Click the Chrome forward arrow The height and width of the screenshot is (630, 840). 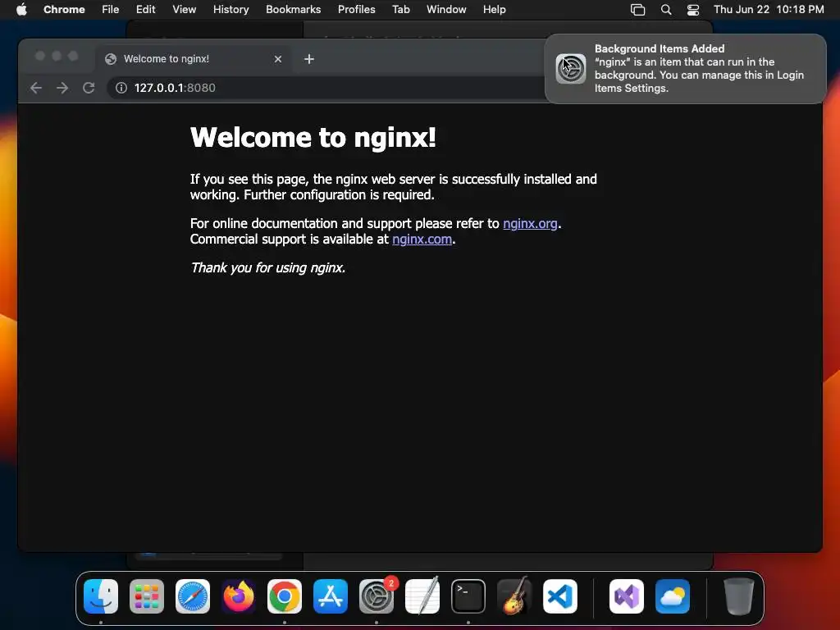tap(62, 88)
